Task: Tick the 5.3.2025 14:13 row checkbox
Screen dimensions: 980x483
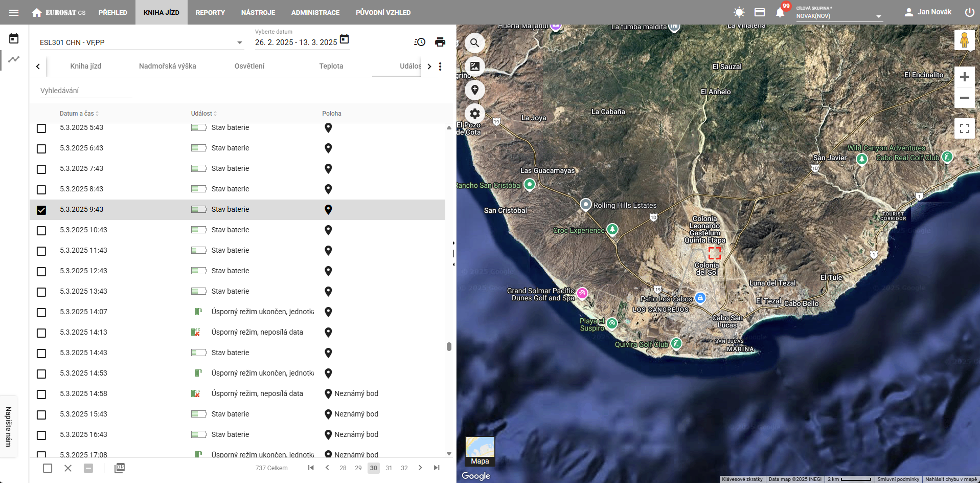Action: pyautogui.click(x=41, y=333)
